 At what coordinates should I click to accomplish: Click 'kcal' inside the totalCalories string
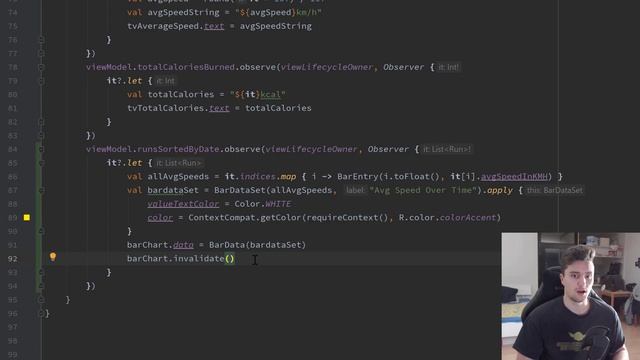coord(271,95)
